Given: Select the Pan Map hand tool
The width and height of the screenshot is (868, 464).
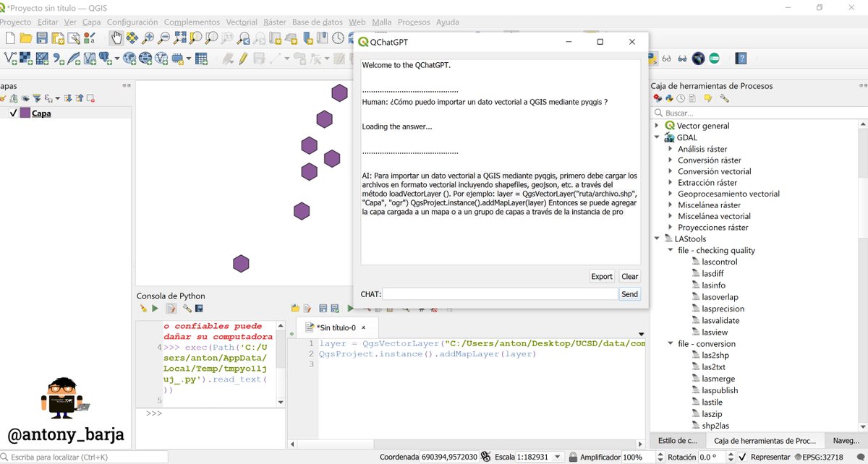Looking at the screenshot, I should pyautogui.click(x=116, y=38).
